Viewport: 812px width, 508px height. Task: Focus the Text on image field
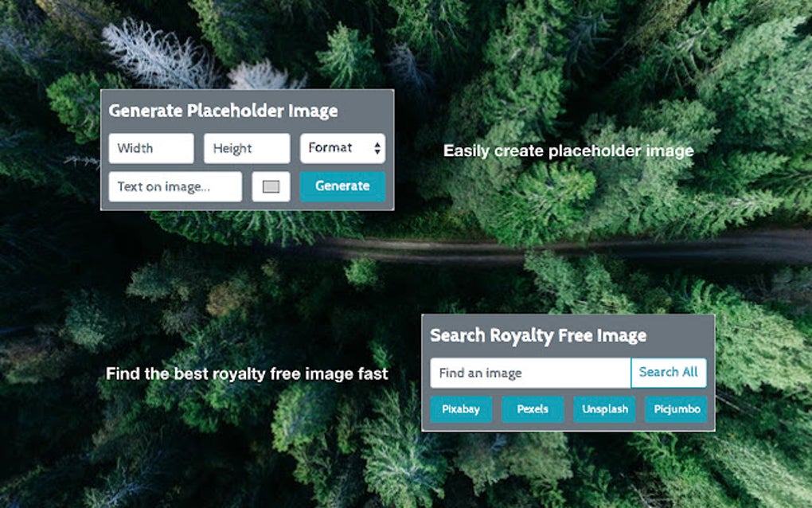[175, 186]
